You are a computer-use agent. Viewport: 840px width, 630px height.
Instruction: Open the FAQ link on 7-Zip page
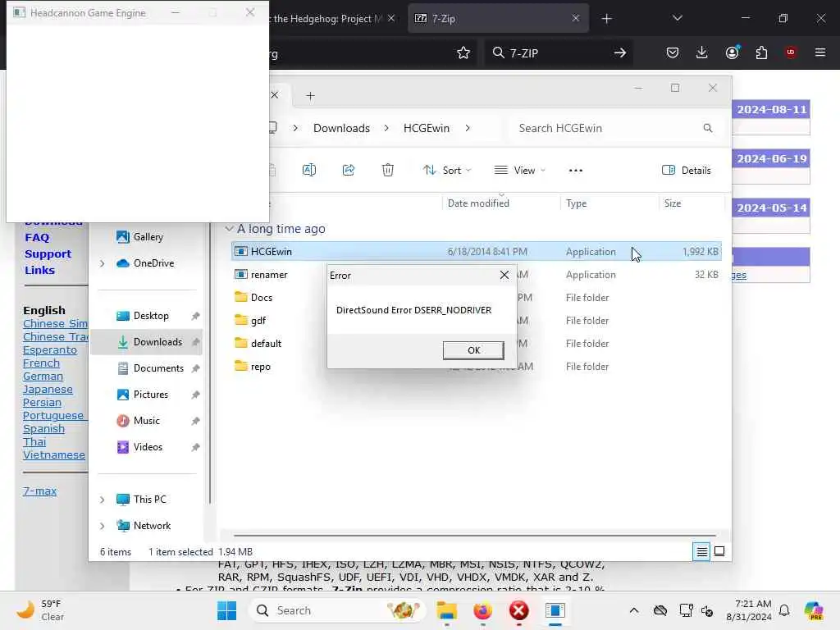[x=37, y=237]
